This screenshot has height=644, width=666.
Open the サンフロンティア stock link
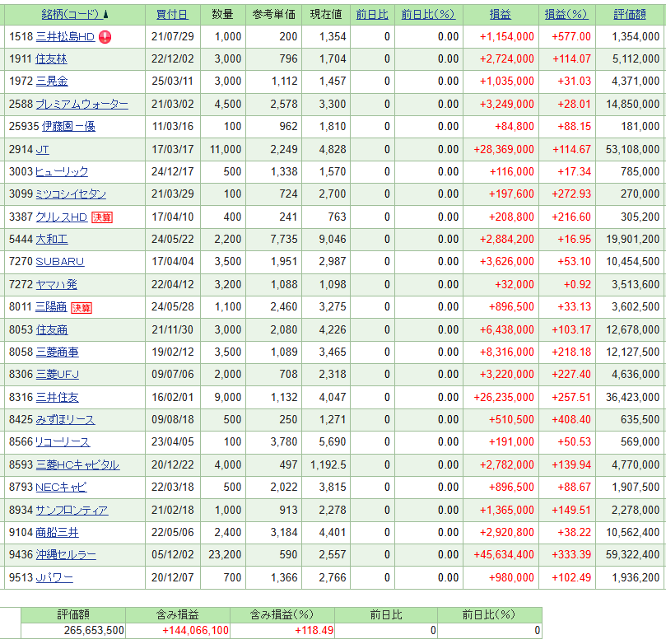(72, 510)
